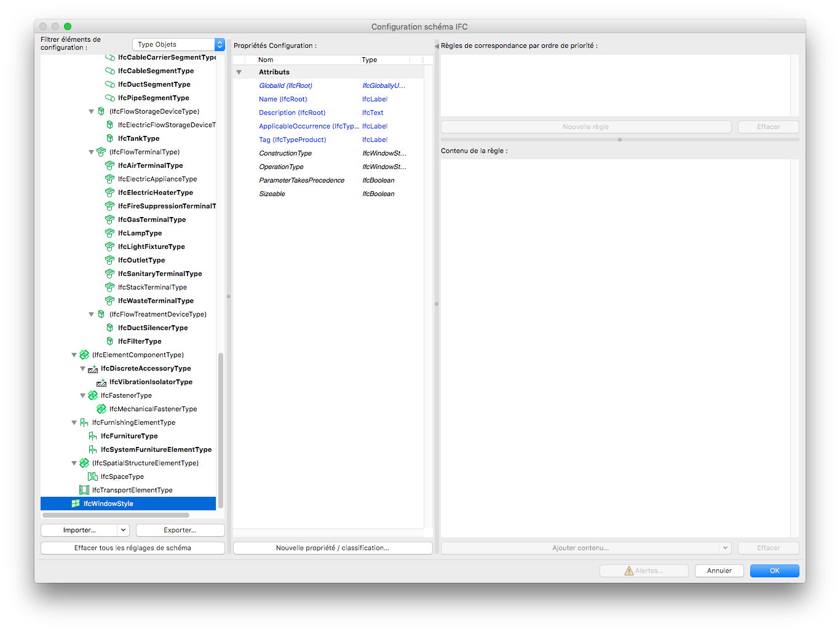This screenshot has height=632, width=840.
Task: Click the Importer button
Action: [x=79, y=530]
